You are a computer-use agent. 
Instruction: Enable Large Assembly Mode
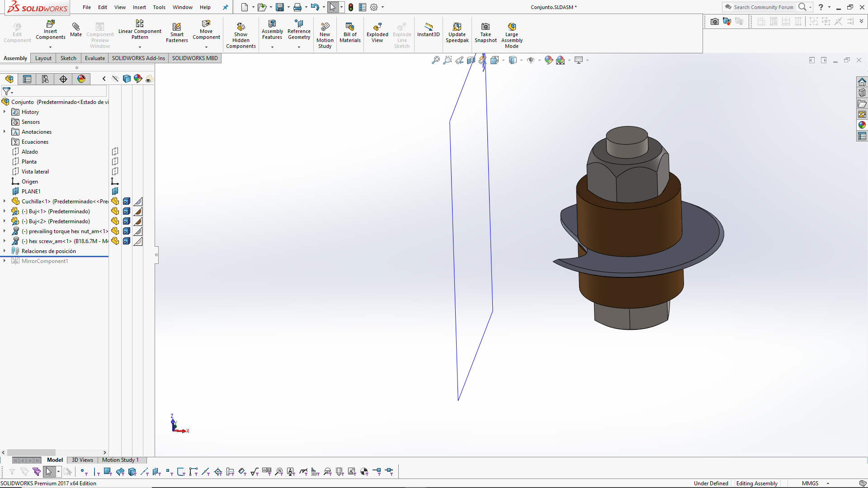click(x=511, y=32)
